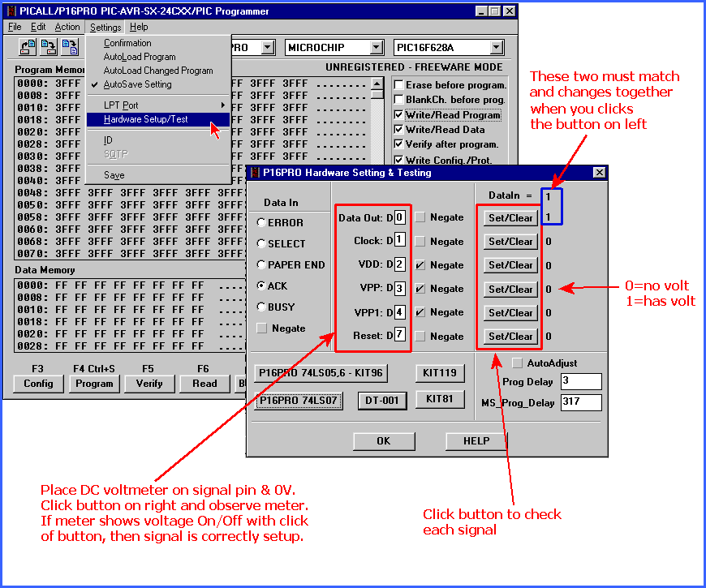Open the MICROCHIP manufacturer dropdown
The image size is (706, 588).
click(x=377, y=47)
